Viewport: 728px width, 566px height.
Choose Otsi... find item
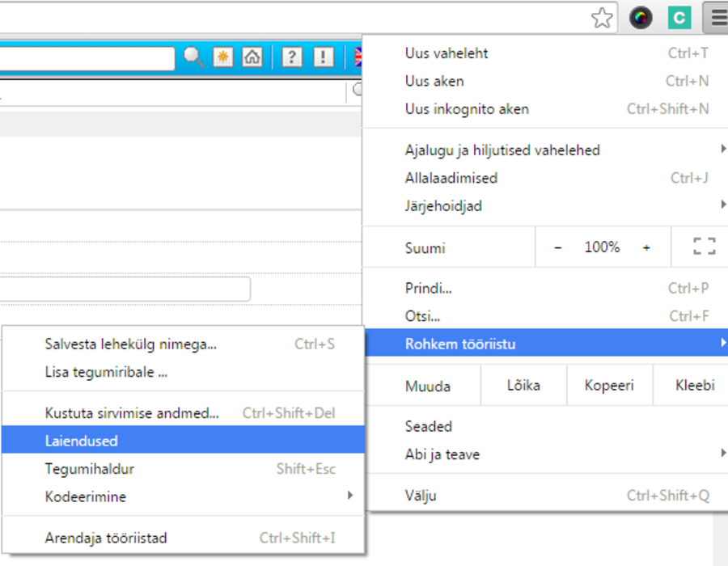[545, 316]
